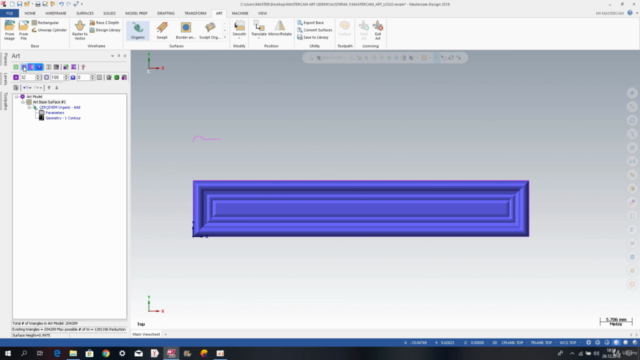The width and height of the screenshot is (640, 360).
Task: Click Export Base utility
Action: (x=311, y=23)
